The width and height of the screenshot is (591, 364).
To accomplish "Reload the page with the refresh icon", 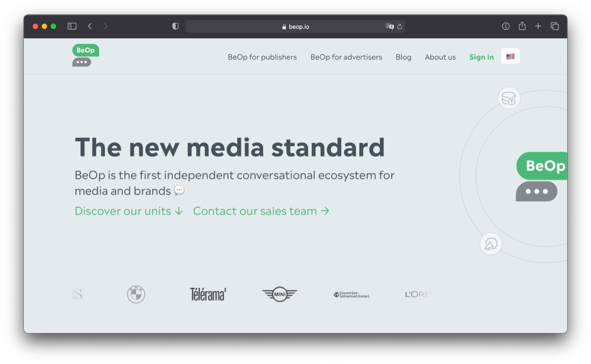I will (x=400, y=27).
